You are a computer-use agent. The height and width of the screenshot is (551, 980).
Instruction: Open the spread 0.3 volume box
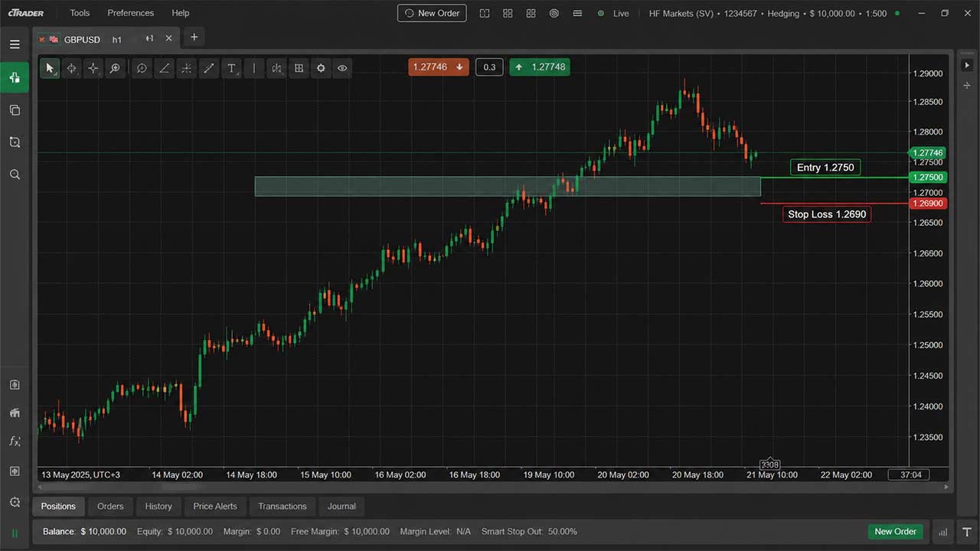click(489, 67)
